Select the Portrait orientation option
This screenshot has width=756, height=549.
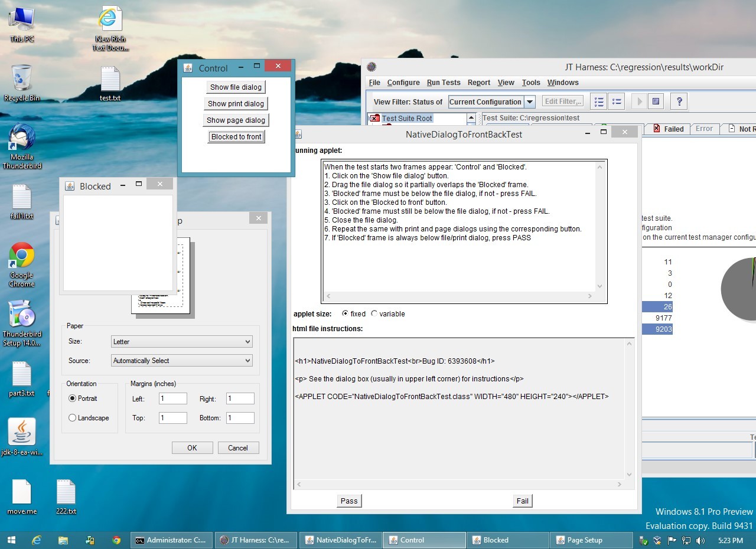click(73, 398)
